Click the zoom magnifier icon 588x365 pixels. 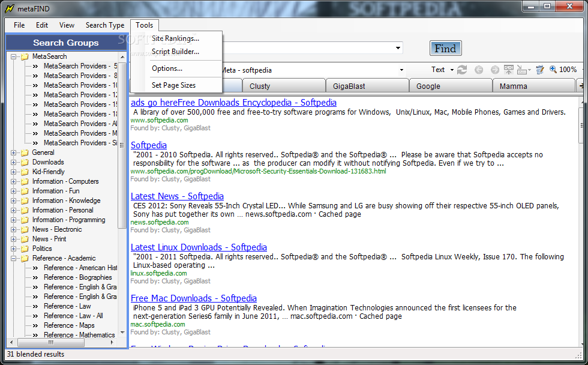(553, 70)
